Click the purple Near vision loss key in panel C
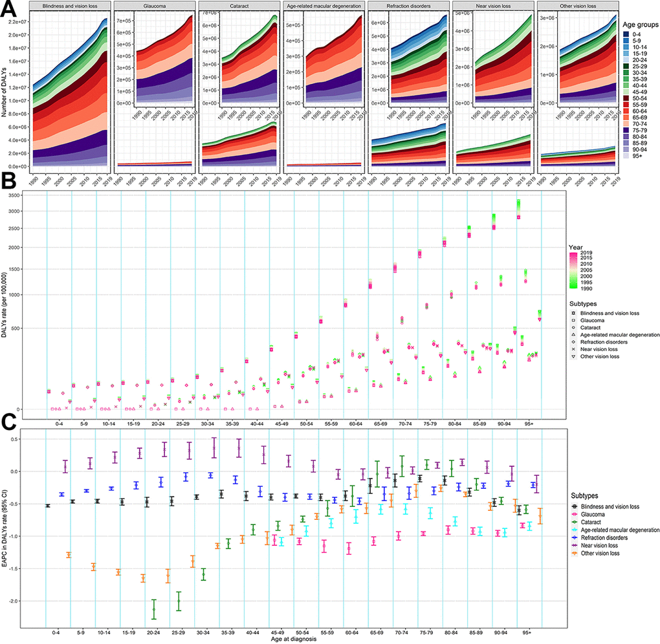This screenshot has height=644, width=660. pos(576,545)
